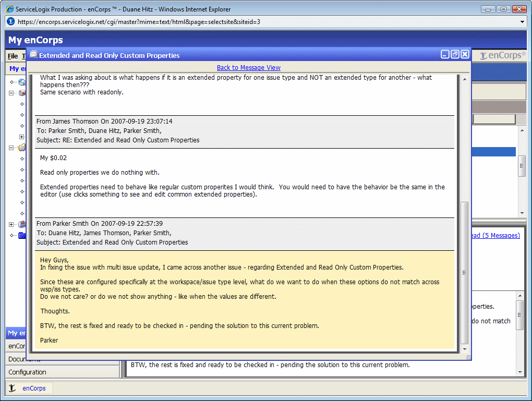Click the diamond node beside the home icon
Image resolution: width=532 pixels, height=401 pixels.
coord(12,82)
